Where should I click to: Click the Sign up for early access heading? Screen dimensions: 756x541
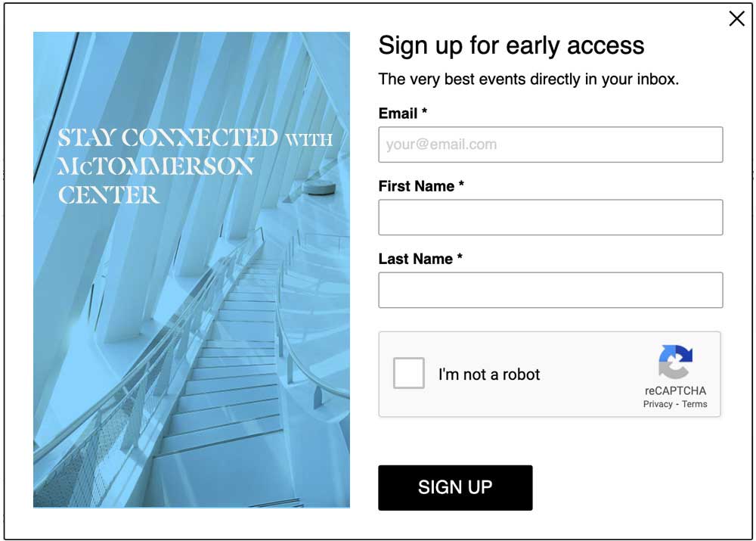tap(511, 46)
